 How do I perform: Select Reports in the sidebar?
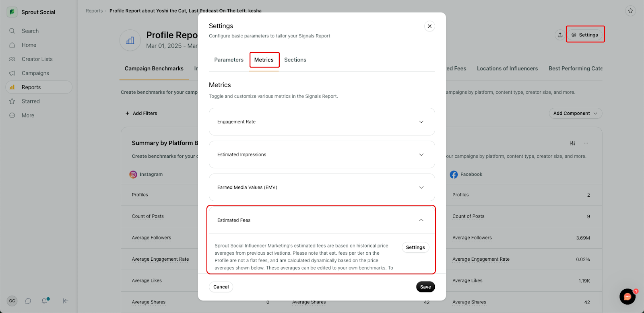(39, 87)
